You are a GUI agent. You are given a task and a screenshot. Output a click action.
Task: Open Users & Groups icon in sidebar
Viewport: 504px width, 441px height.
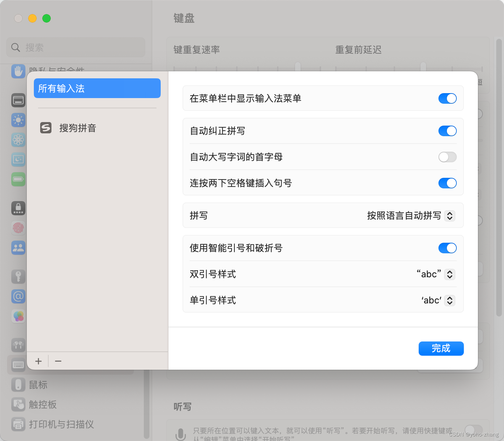coord(18,248)
